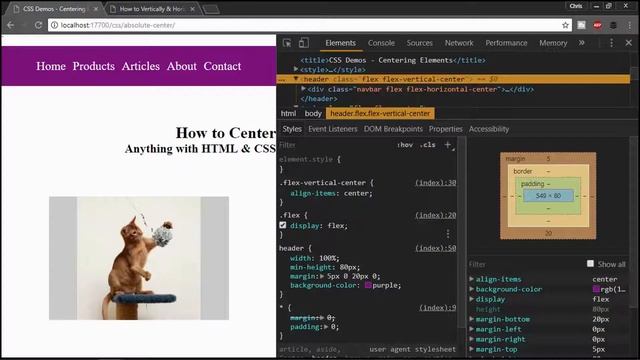Activate the inspect element picker icon
The width and height of the screenshot is (640, 360).
coord(287,43)
